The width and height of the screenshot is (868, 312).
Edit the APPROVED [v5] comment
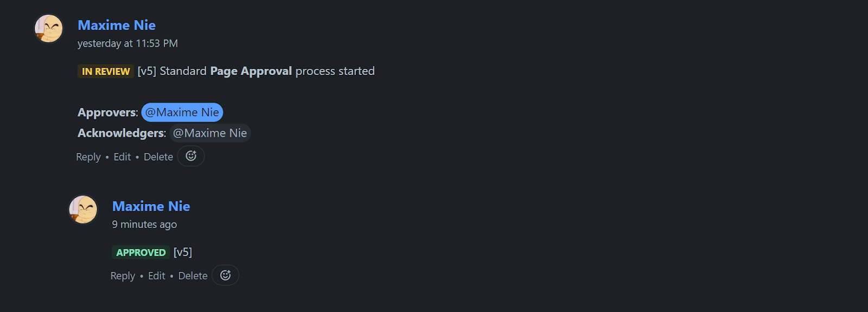[x=157, y=276]
